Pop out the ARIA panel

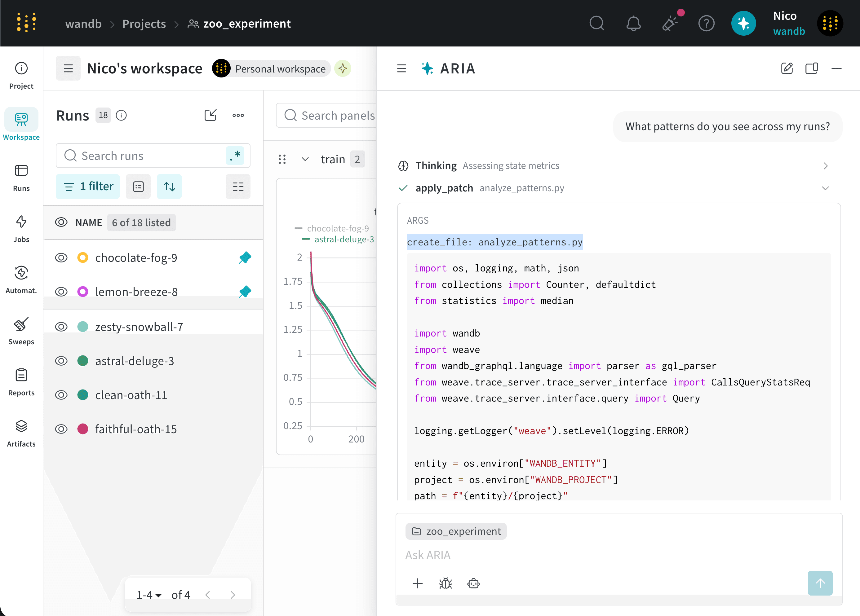811,68
